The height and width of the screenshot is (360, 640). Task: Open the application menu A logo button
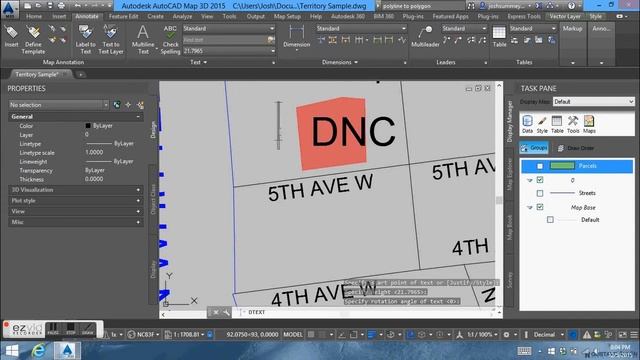click(9, 9)
